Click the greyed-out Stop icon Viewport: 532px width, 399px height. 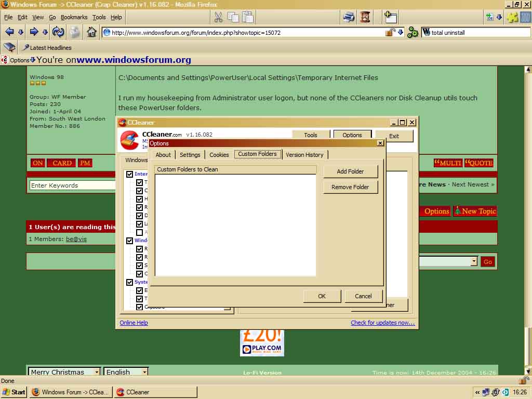click(75, 32)
